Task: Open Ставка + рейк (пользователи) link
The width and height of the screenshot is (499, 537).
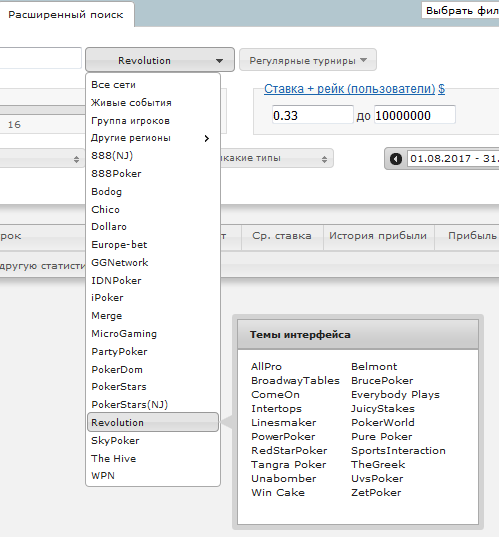Action: pyautogui.click(x=349, y=89)
